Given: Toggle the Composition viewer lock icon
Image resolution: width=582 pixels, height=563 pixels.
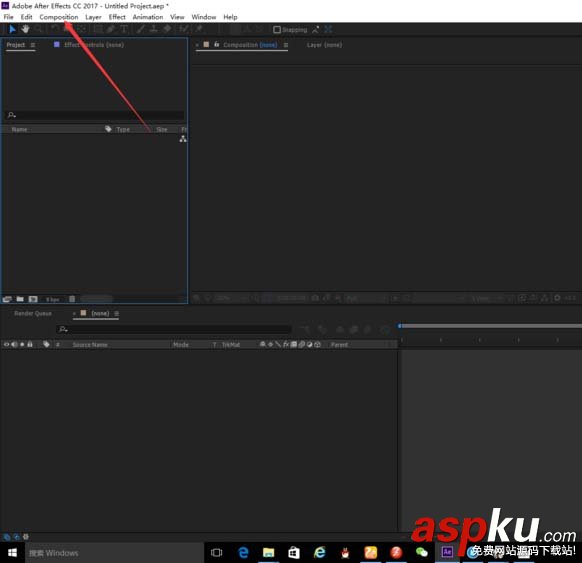Looking at the screenshot, I should (217, 45).
